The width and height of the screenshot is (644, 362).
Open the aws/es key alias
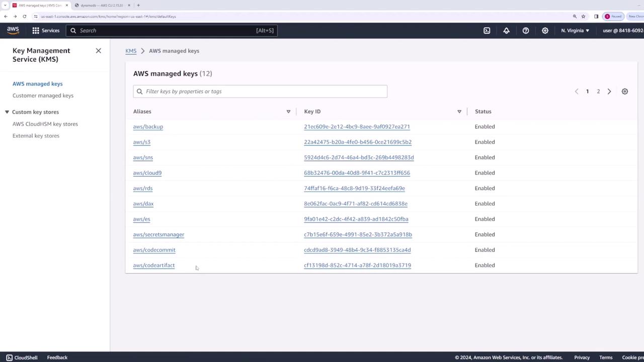point(141,219)
